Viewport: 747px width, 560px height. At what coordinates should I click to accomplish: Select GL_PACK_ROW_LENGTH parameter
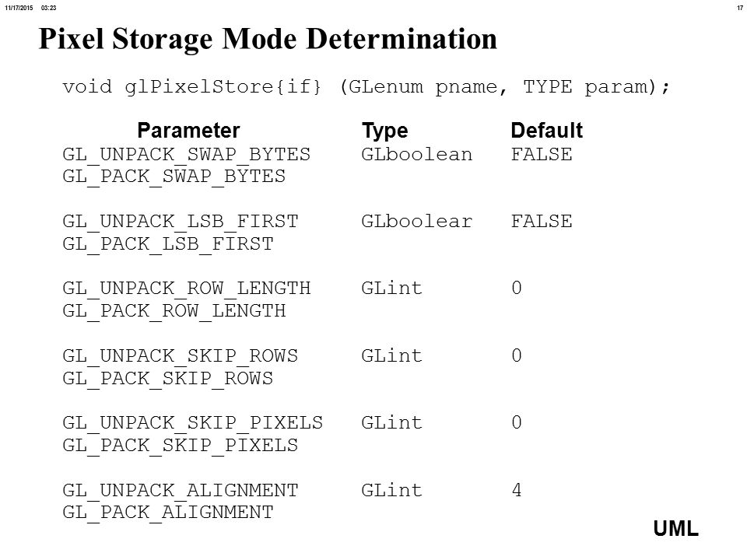tap(174, 311)
